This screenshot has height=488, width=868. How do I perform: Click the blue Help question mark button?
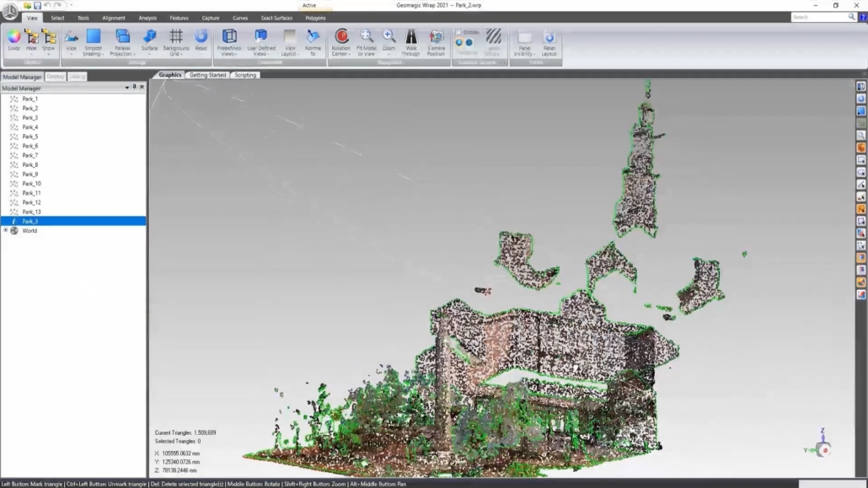point(862,17)
